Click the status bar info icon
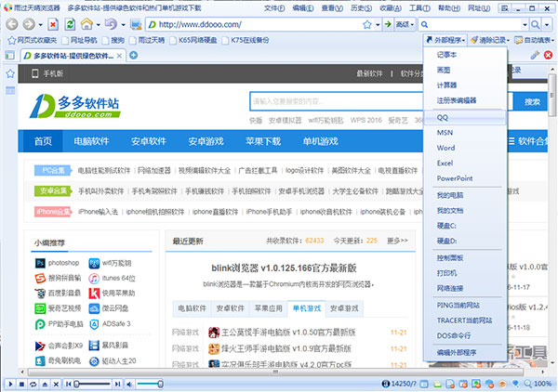 pyautogui.click(x=385, y=384)
